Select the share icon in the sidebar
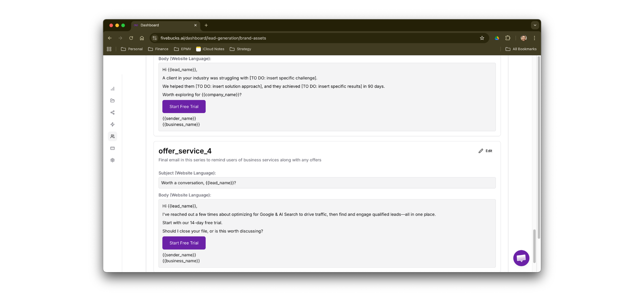The height and width of the screenshot is (302, 644). [x=112, y=112]
